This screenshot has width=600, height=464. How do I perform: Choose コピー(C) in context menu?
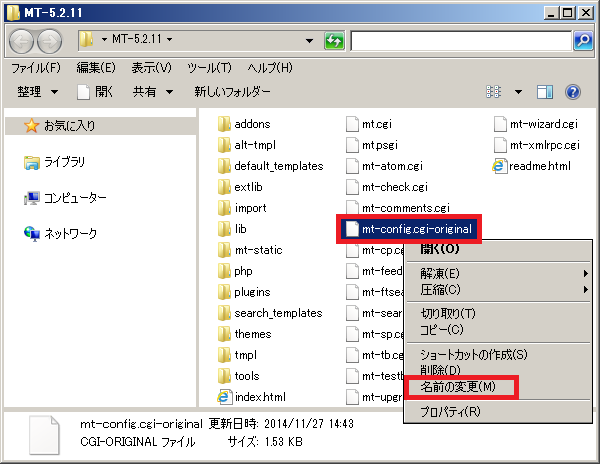pos(497,330)
